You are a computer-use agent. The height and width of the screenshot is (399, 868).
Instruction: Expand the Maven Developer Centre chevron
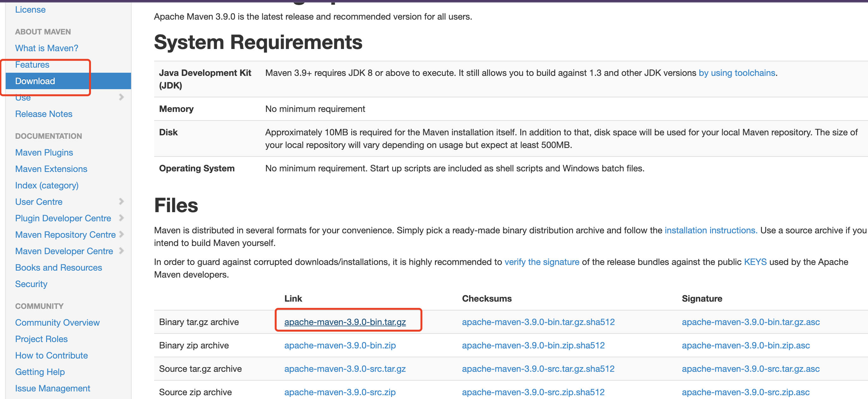[x=121, y=251]
